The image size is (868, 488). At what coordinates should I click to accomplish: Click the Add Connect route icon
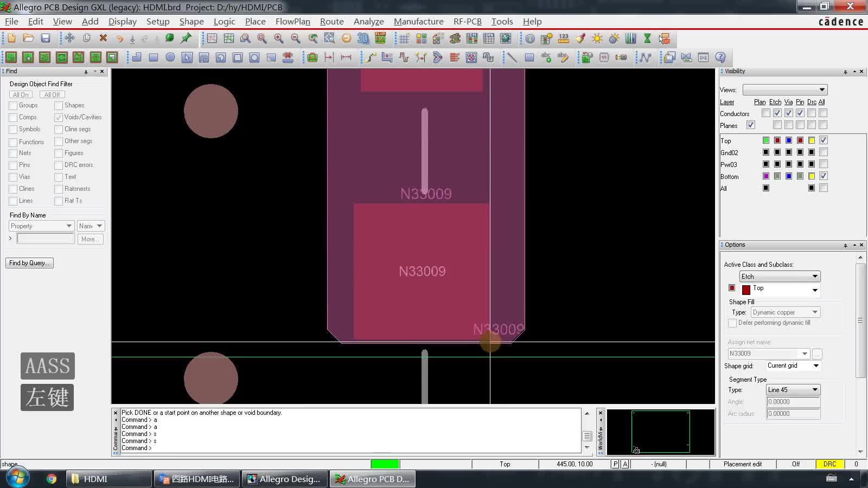(370, 57)
